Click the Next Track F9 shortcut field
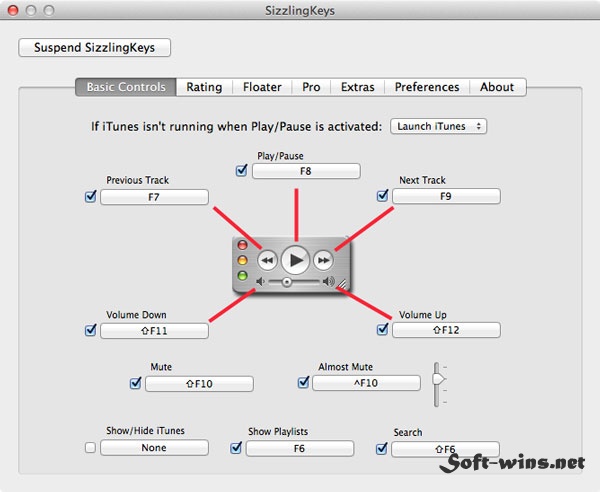 pyautogui.click(x=446, y=196)
